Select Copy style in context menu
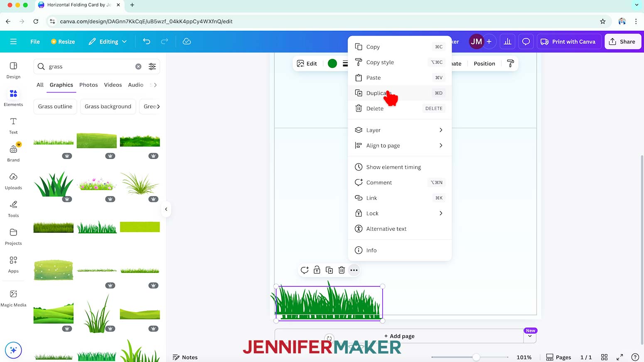The width and height of the screenshot is (644, 362). click(x=400, y=62)
